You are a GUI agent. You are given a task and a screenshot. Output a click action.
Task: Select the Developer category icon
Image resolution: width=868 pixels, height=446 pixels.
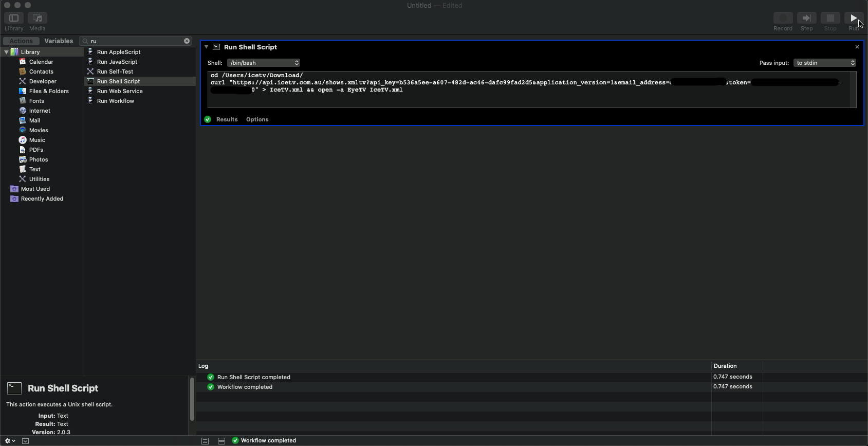pyautogui.click(x=23, y=81)
